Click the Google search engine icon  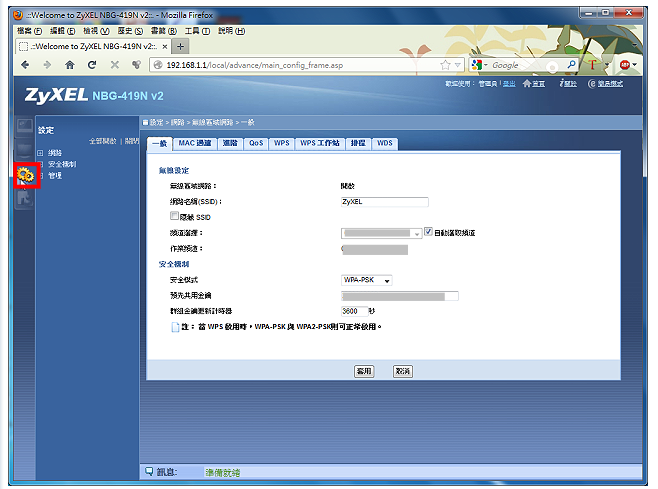click(476, 65)
